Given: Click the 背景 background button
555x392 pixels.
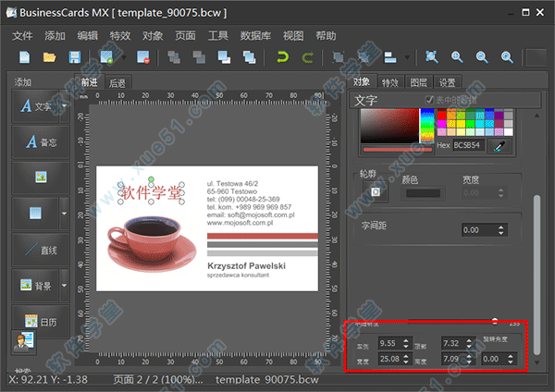Looking at the screenshot, I should pyautogui.click(x=35, y=285).
